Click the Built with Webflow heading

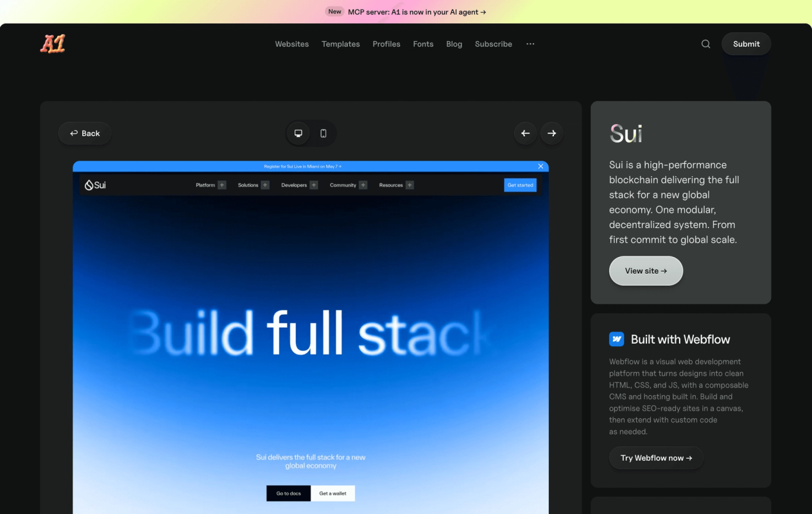point(680,339)
